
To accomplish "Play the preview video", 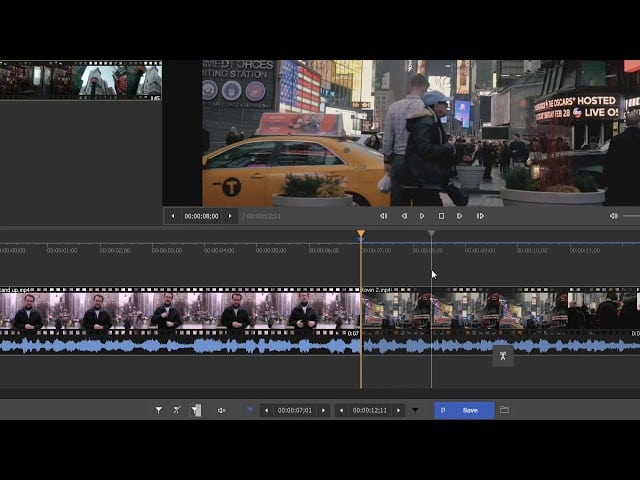I will click(x=422, y=216).
